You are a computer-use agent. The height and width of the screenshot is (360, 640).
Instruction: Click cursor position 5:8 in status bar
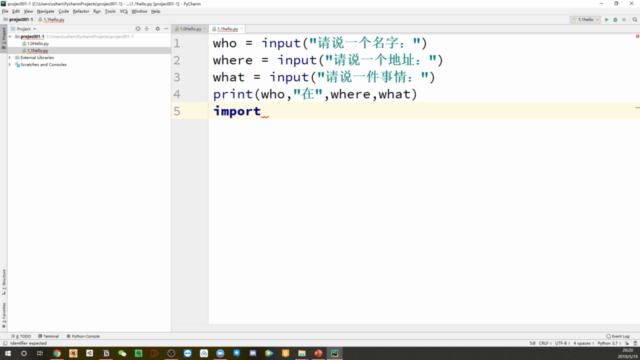pyautogui.click(x=532, y=343)
